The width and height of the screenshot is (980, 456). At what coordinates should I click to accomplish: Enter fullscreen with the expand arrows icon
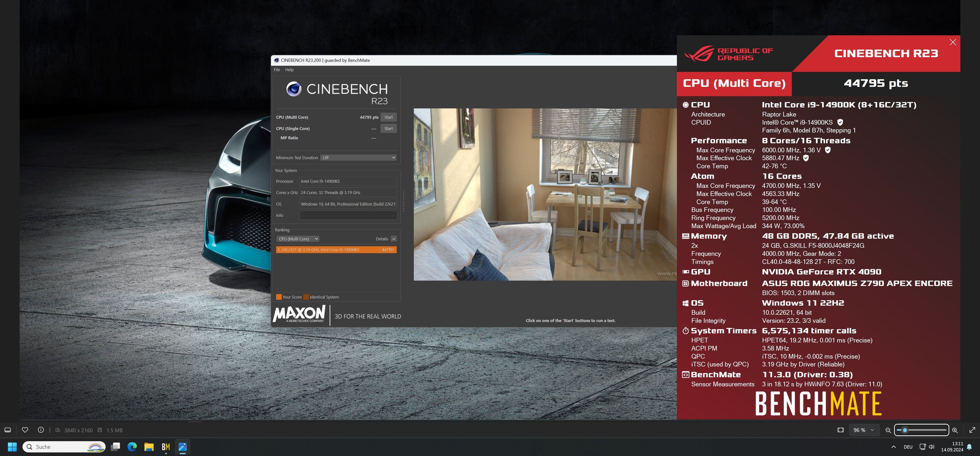pyautogui.click(x=972, y=430)
